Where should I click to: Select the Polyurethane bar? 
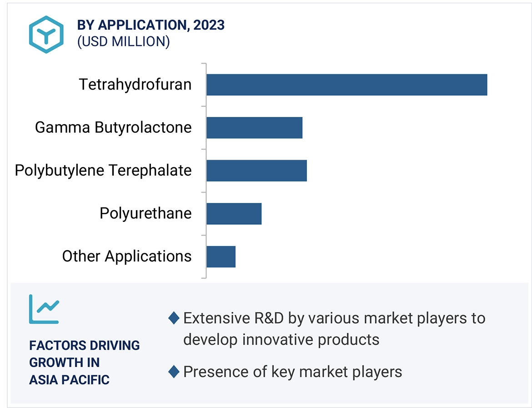234,213
